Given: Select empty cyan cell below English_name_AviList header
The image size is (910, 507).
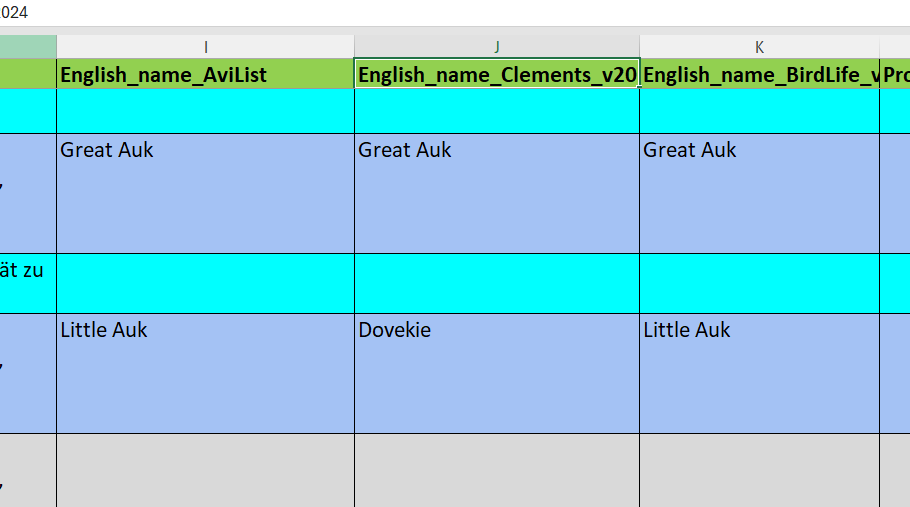Looking at the screenshot, I should coord(205,111).
